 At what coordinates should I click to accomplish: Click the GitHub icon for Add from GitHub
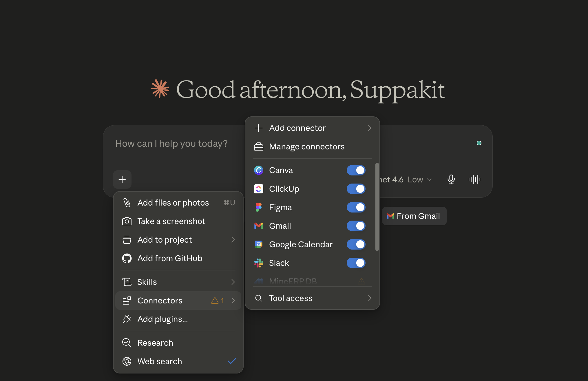(x=127, y=258)
